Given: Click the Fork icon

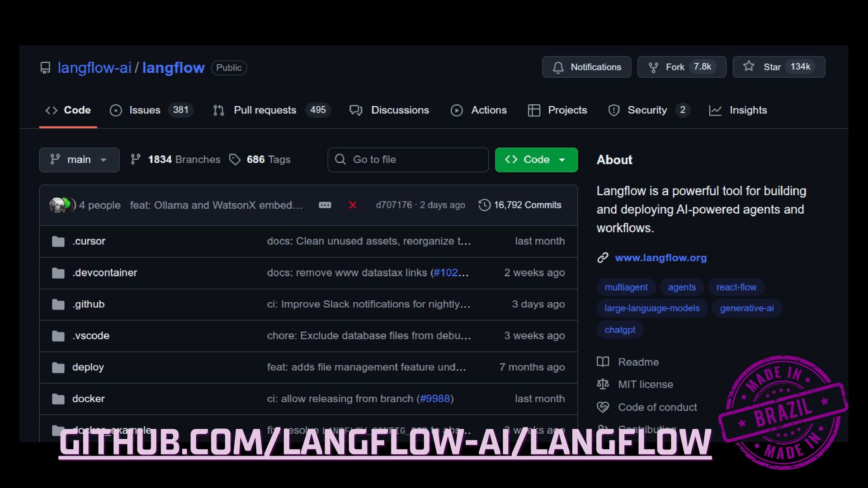Looking at the screenshot, I should [x=653, y=67].
